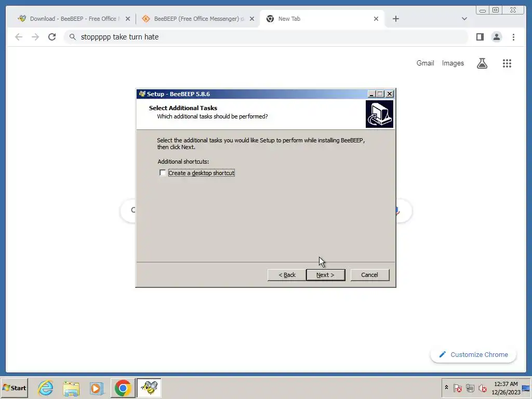Minimize the Chrome window
Image resolution: width=532 pixels, height=399 pixels.
click(x=483, y=10)
